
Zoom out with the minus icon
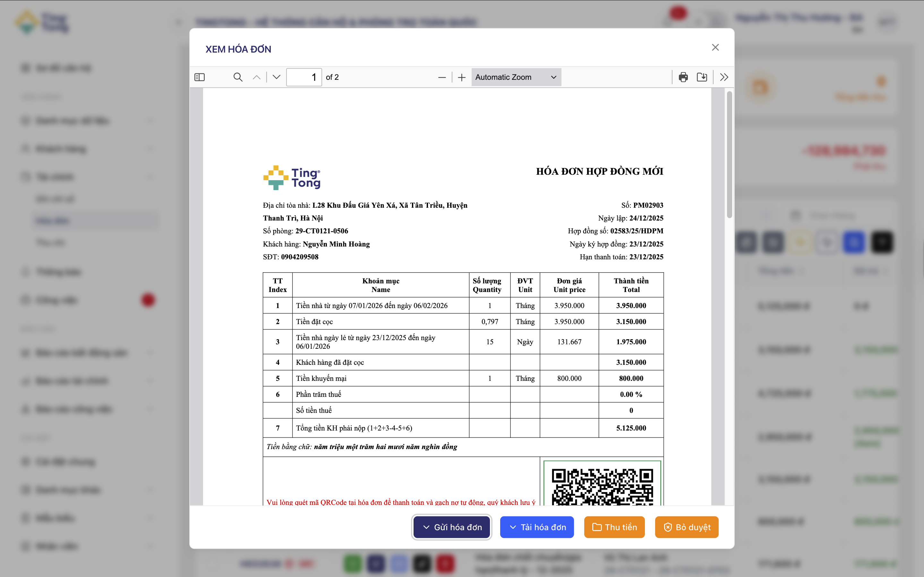coord(442,78)
